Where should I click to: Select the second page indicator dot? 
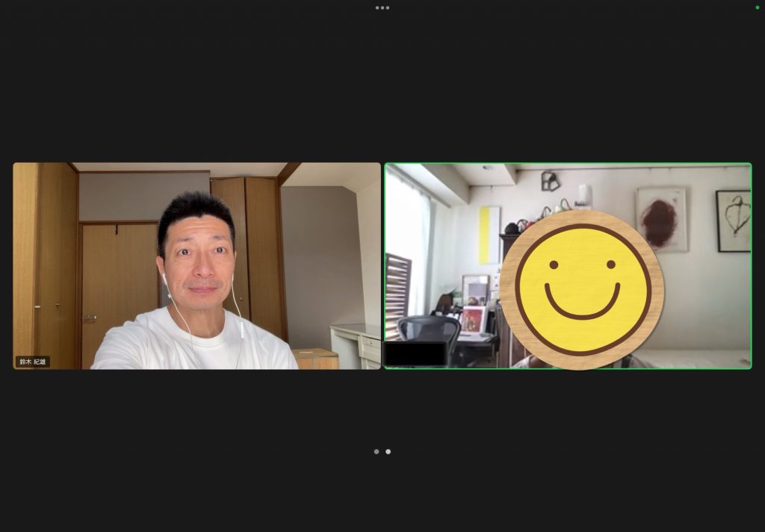(388, 451)
